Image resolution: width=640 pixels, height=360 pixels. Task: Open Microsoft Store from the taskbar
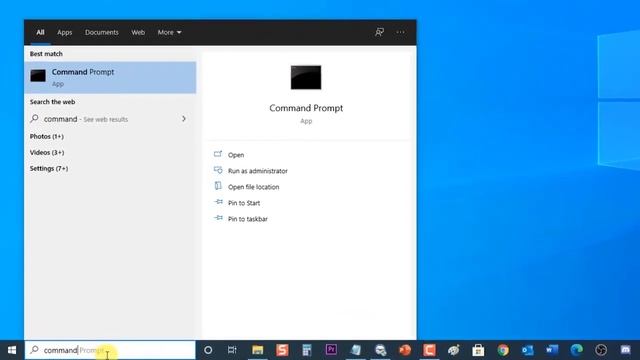click(x=478, y=350)
